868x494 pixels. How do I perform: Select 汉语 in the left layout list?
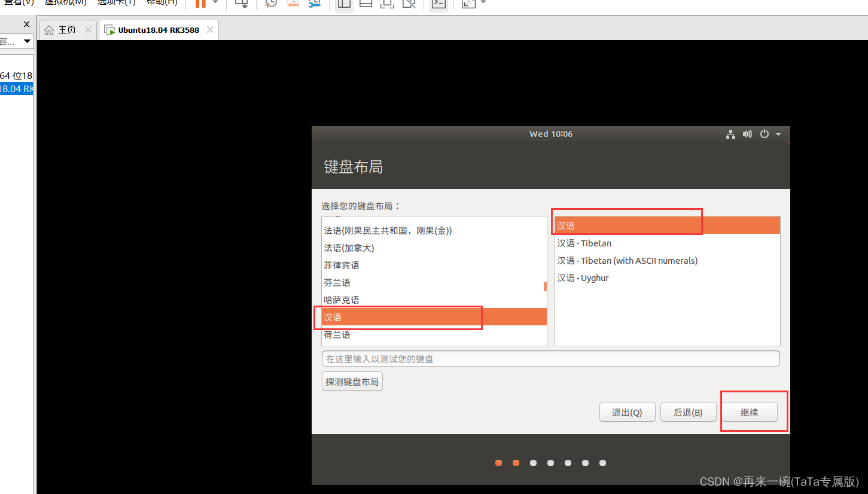click(x=434, y=317)
